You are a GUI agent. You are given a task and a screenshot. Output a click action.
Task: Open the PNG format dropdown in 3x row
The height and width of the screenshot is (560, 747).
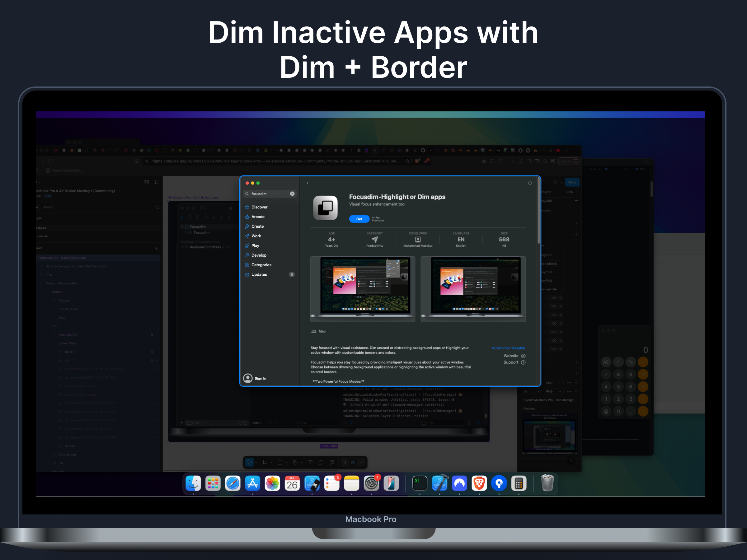coord(553,392)
